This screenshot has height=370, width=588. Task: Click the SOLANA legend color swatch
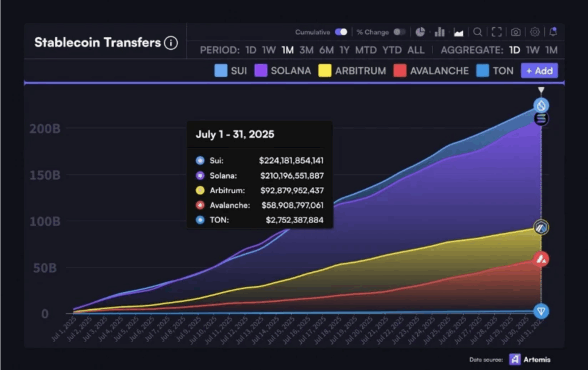coord(261,71)
